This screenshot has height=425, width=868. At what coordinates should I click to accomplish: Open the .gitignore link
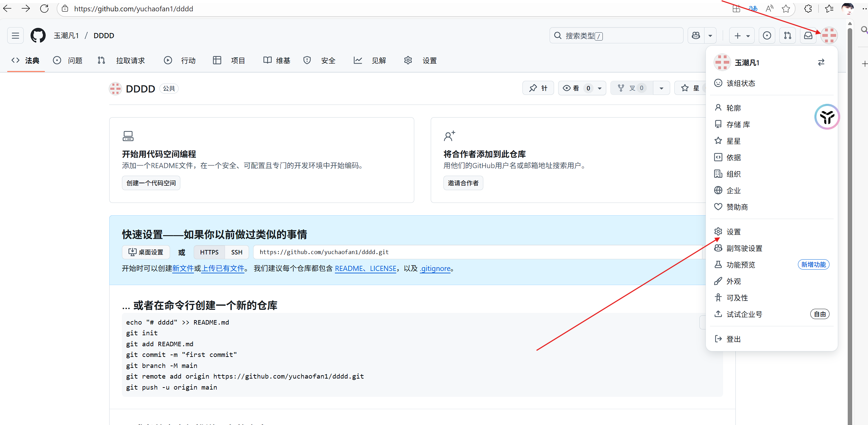435,269
